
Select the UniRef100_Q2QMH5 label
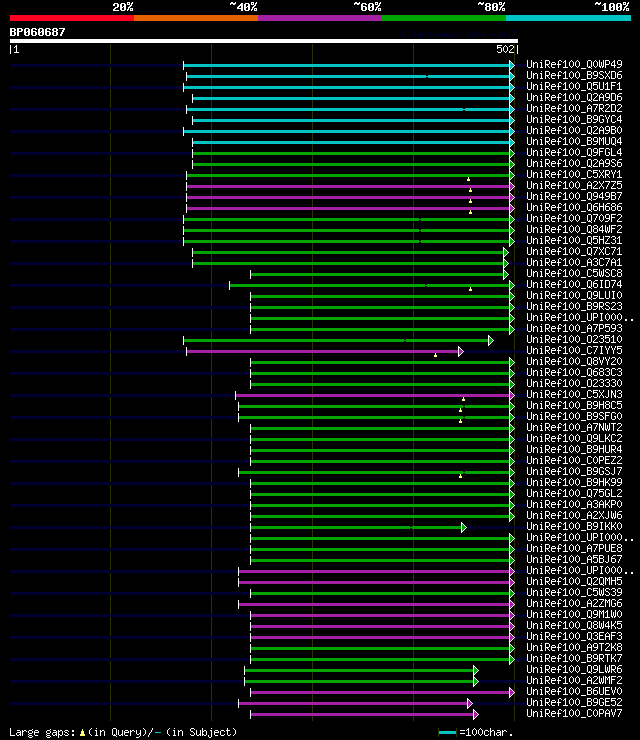tap(574, 581)
